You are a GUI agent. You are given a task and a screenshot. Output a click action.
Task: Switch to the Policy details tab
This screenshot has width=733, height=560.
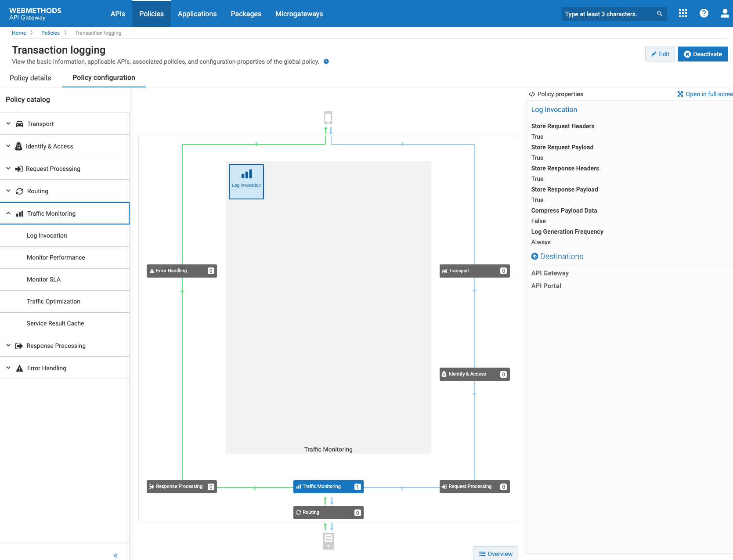click(30, 78)
